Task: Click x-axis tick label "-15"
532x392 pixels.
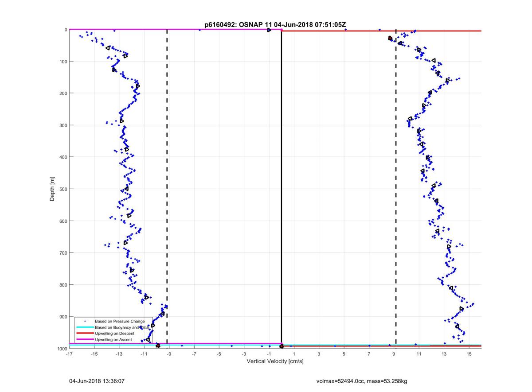Action: point(94,354)
